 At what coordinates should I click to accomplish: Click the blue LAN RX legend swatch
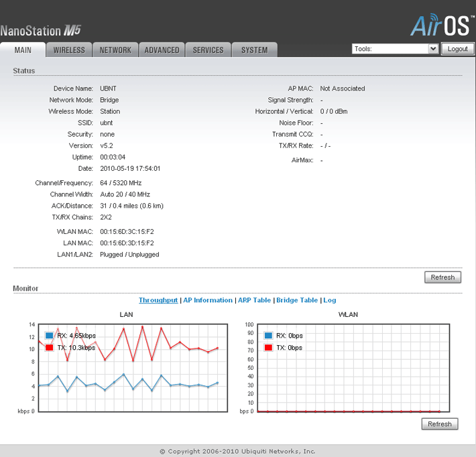pos(49,335)
